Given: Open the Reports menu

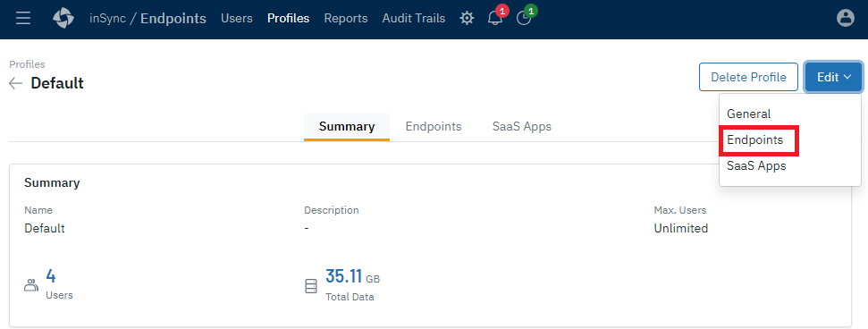Looking at the screenshot, I should click(x=346, y=18).
